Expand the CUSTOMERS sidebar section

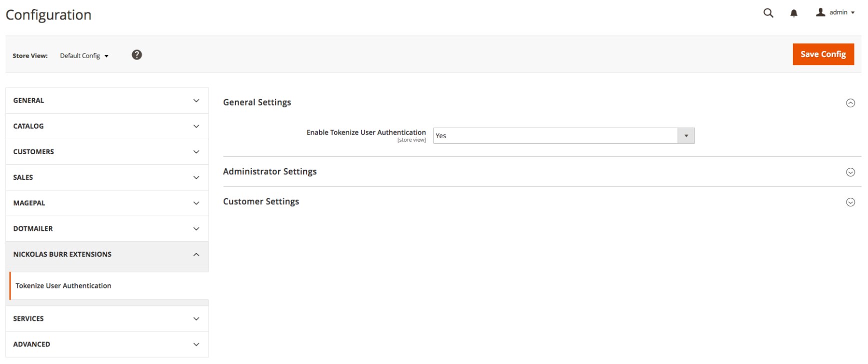tap(107, 152)
